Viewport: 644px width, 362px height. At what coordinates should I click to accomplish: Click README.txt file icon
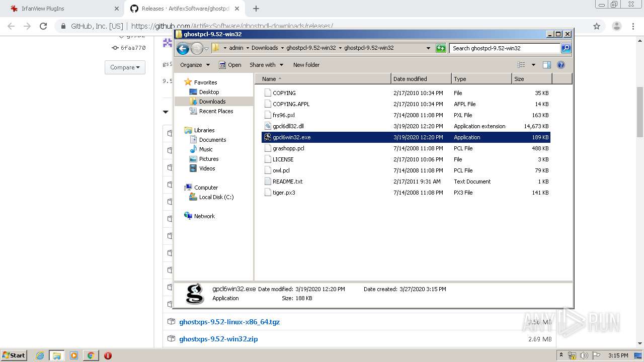point(268,182)
